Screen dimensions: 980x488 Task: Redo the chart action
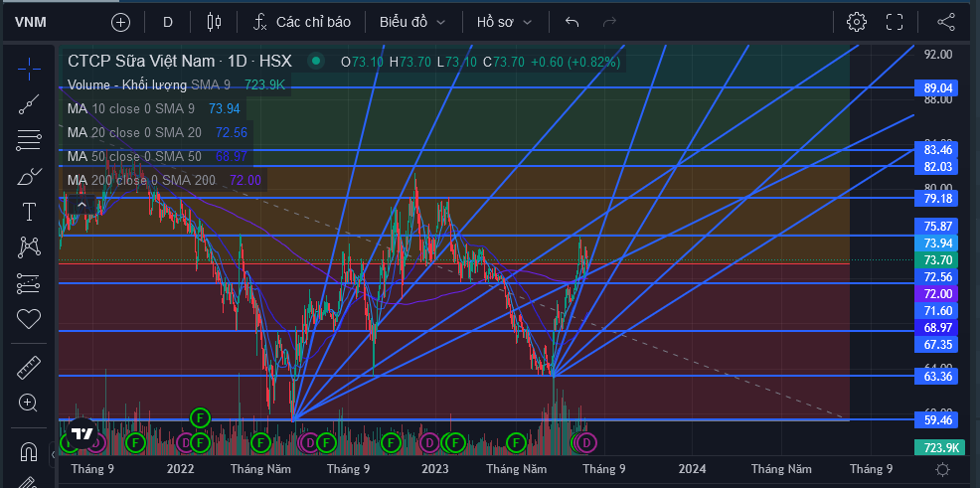click(609, 23)
